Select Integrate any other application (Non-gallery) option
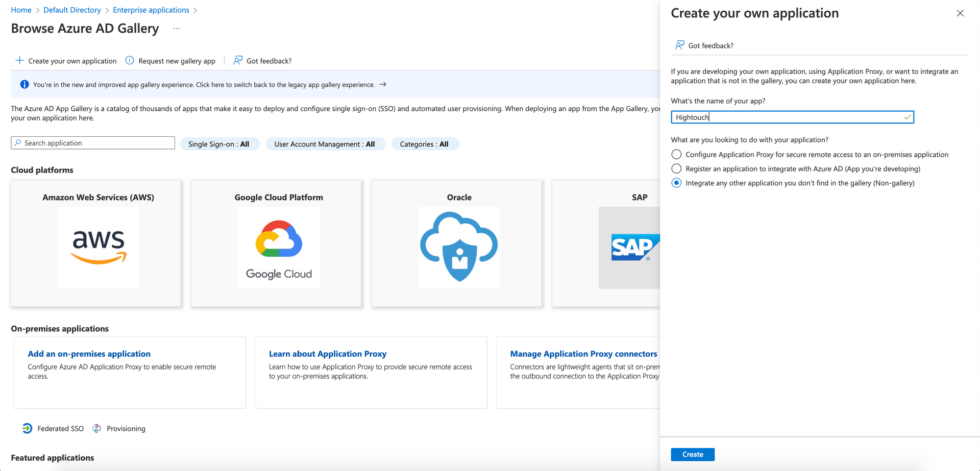 click(677, 183)
